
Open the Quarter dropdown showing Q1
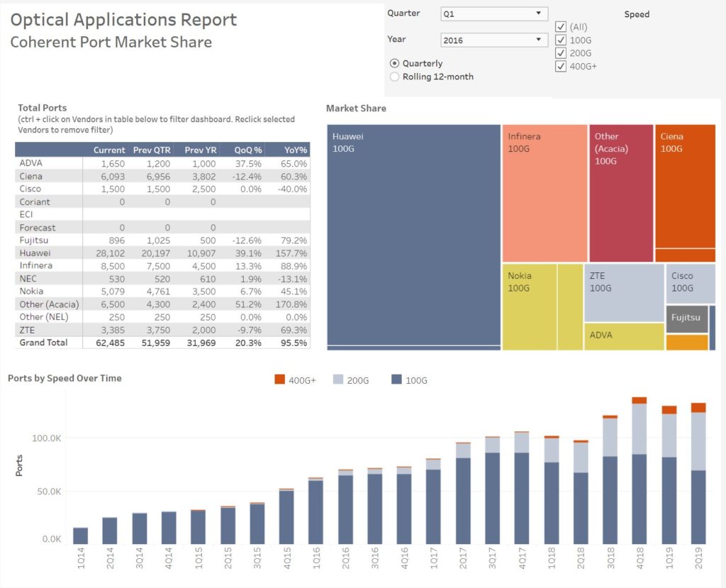coord(494,13)
